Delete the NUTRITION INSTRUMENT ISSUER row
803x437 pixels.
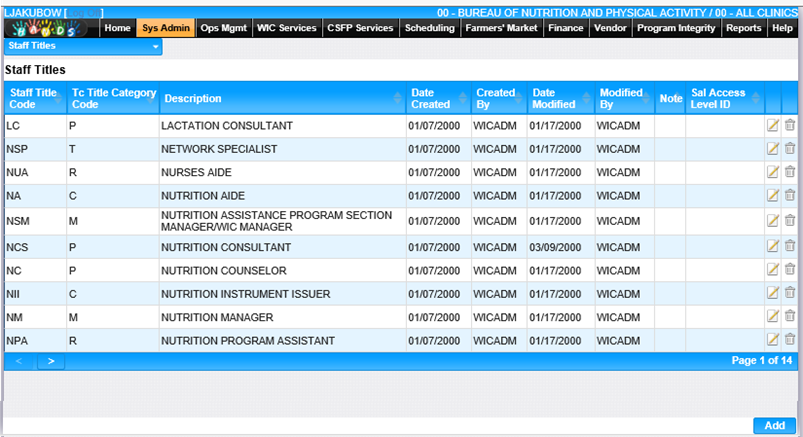click(x=790, y=293)
